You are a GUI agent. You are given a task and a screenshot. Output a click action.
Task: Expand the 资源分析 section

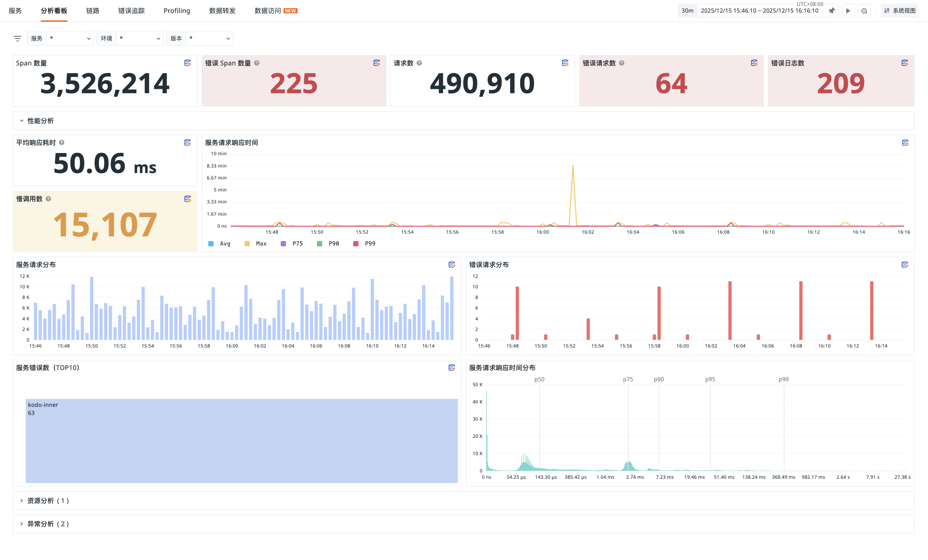(x=44, y=501)
